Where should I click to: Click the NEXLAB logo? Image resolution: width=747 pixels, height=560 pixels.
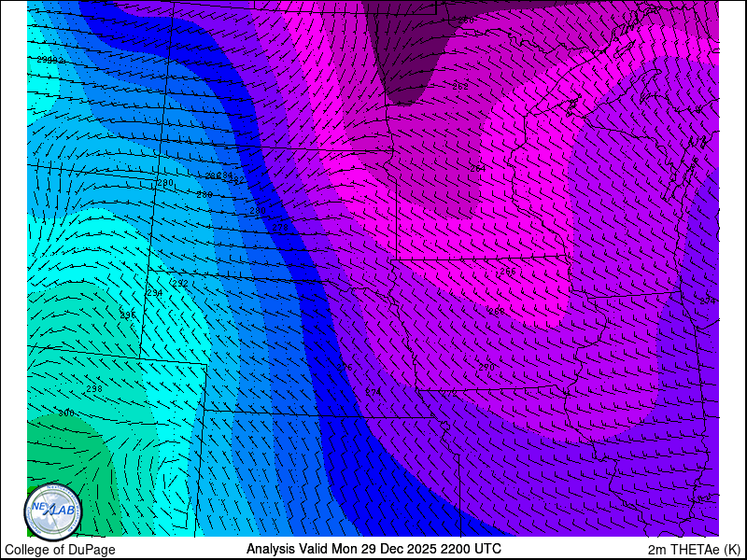pos(53,511)
